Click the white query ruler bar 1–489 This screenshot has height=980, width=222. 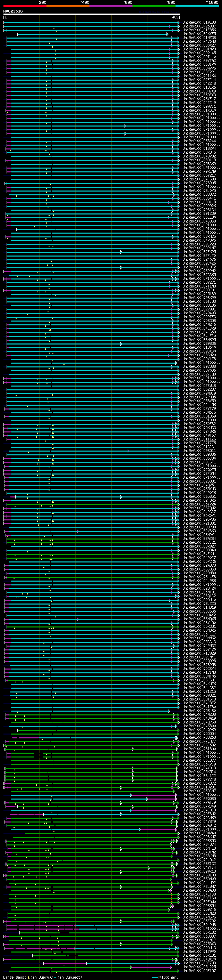click(x=92, y=15)
